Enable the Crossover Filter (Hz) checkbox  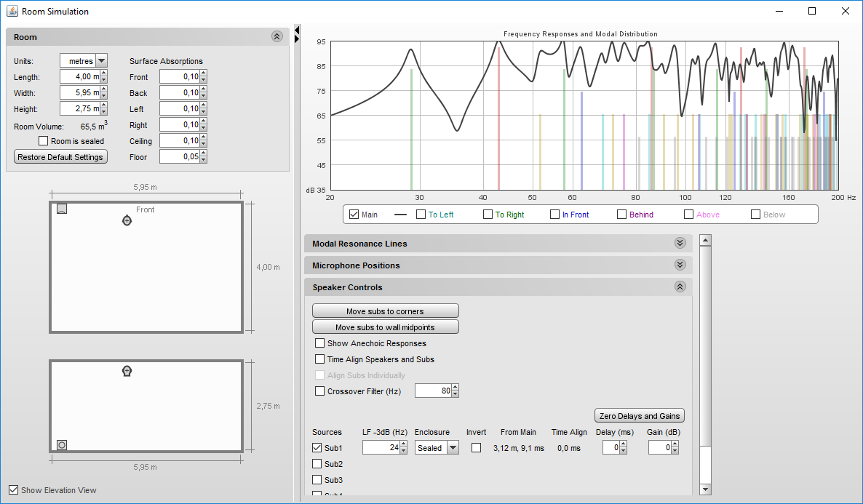click(x=319, y=391)
